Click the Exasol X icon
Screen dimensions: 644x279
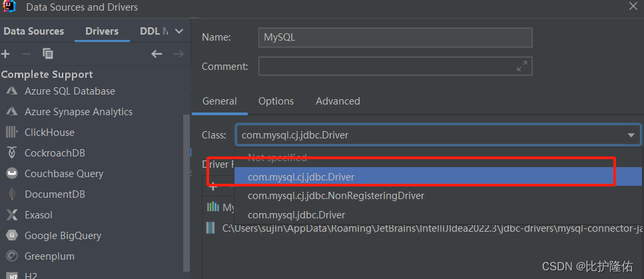11,215
